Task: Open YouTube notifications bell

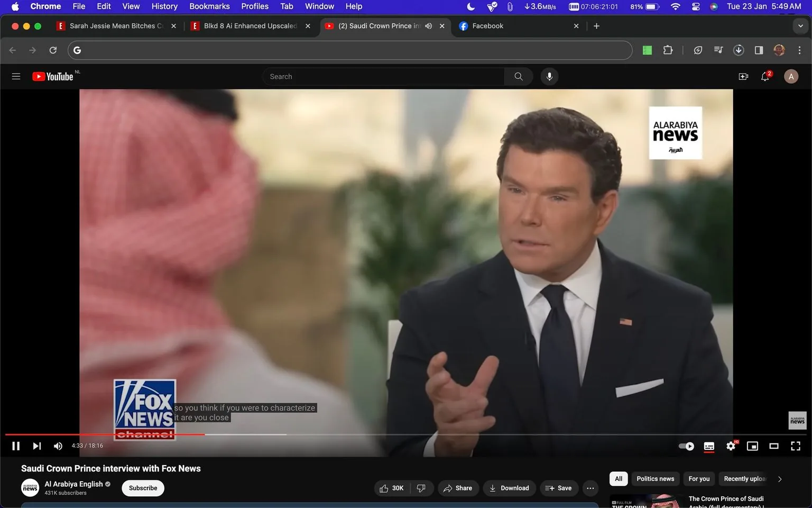Action: point(764,76)
